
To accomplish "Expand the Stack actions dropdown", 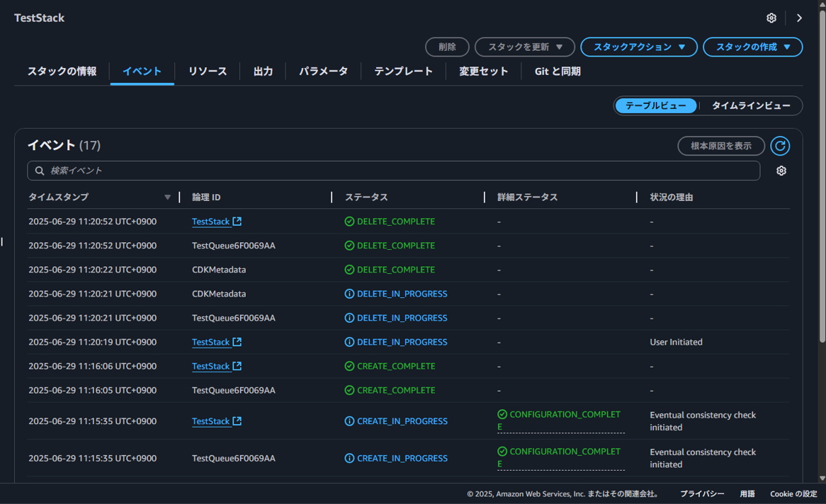I will tap(639, 47).
